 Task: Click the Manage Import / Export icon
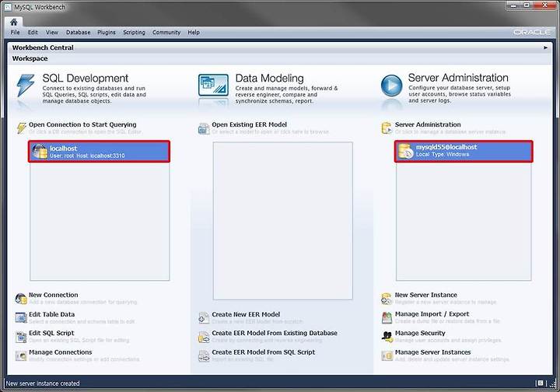tap(387, 317)
